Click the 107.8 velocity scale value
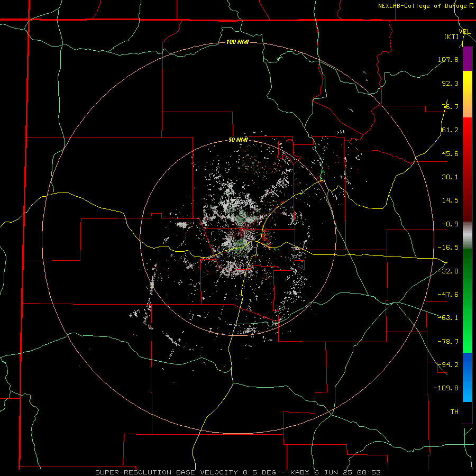 coord(448,59)
